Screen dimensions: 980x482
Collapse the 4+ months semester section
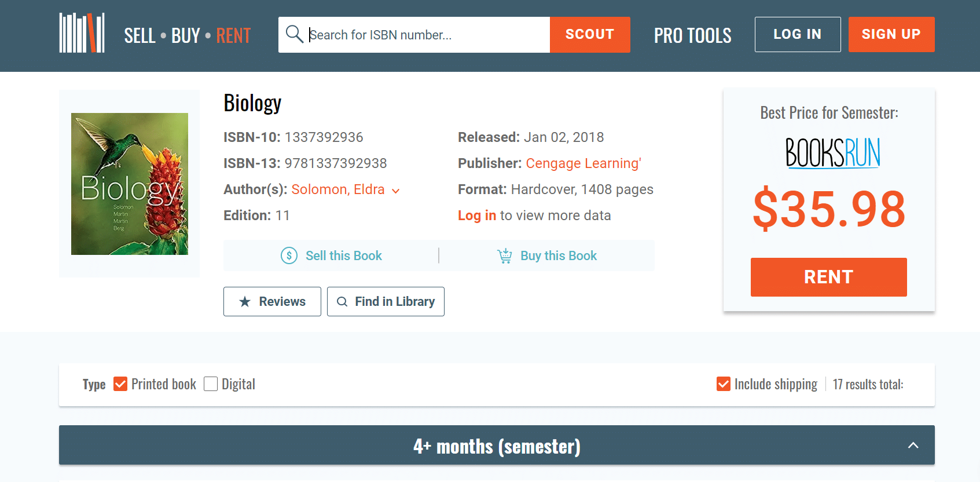coord(913,446)
